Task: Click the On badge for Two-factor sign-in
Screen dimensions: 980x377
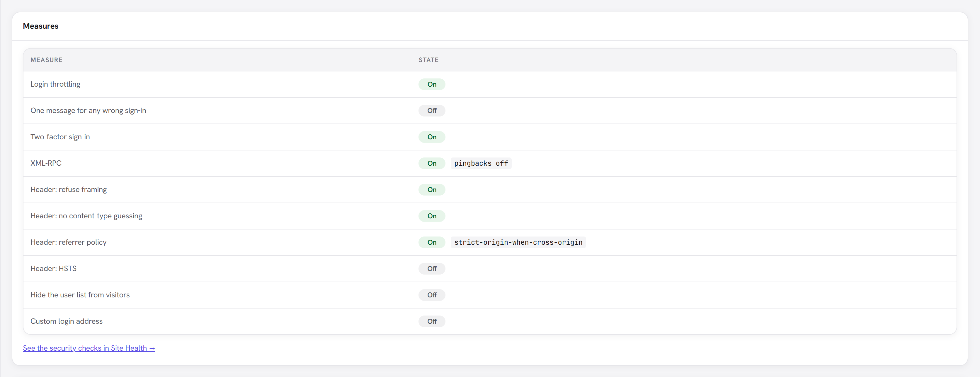Action: (432, 137)
